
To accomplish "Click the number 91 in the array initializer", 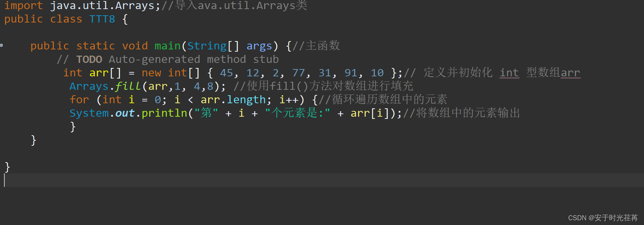I will pos(351,73).
